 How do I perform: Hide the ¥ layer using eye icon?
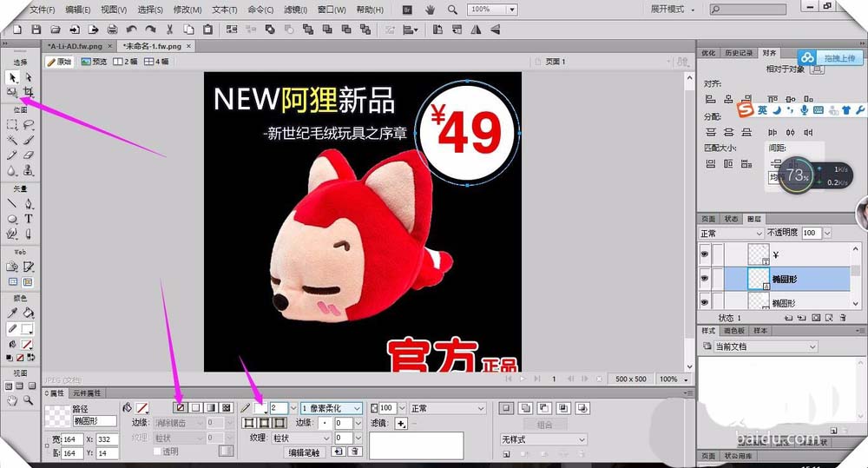click(x=705, y=254)
